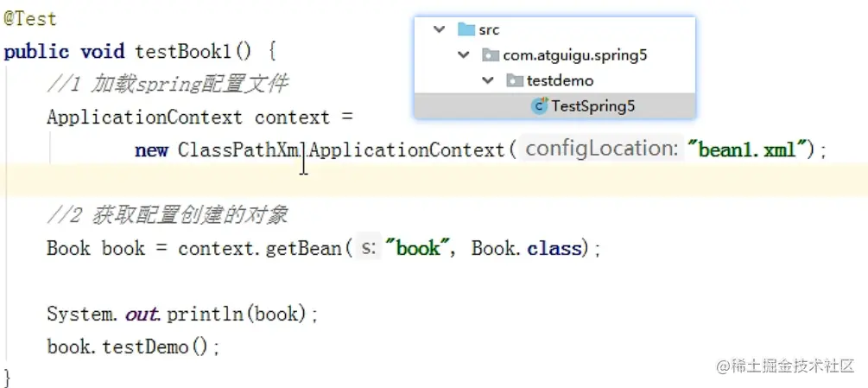Select the testdemo package label
The height and width of the screenshot is (388, 868).
561,81
